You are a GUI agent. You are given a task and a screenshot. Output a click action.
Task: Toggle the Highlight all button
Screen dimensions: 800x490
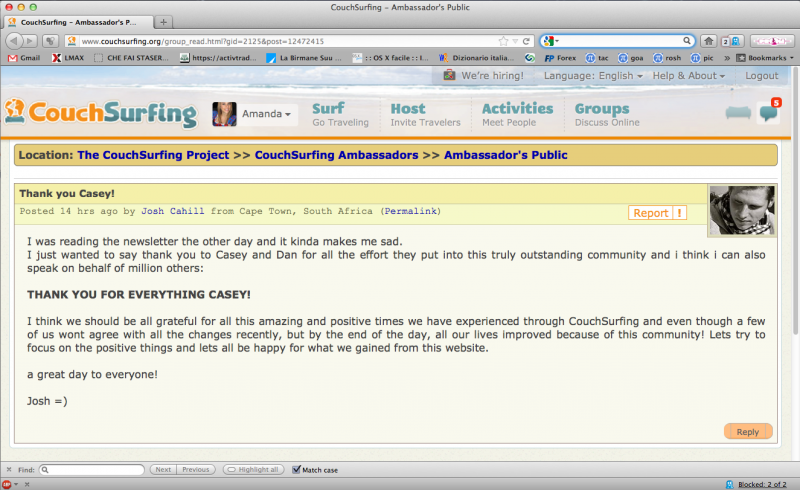coord(253,469)
